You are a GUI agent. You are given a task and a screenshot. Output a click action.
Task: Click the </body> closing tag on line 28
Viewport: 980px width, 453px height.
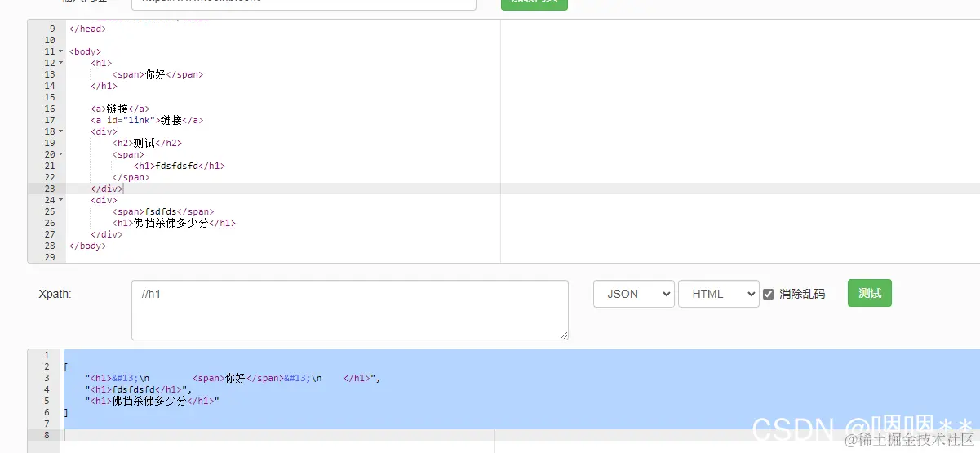tap(88, 246)
